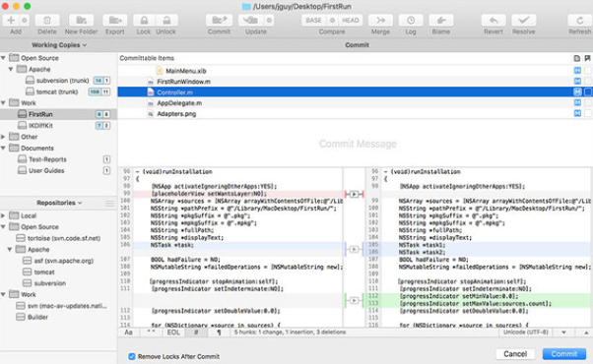The width and height of the screenshot is (593, 364).
Task: Uncheck Remove Locks After Commit
Action: pyautogui.click(x=132, y=356)
